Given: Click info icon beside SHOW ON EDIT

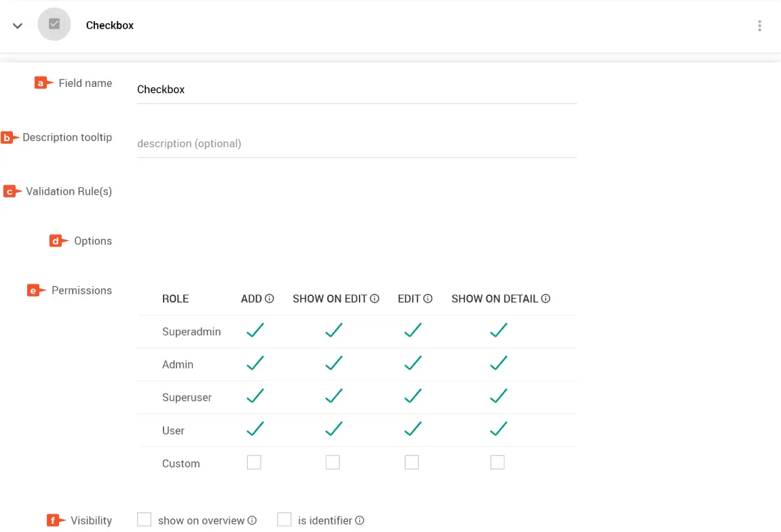Looking at the screenshot, I should (375, 299).
